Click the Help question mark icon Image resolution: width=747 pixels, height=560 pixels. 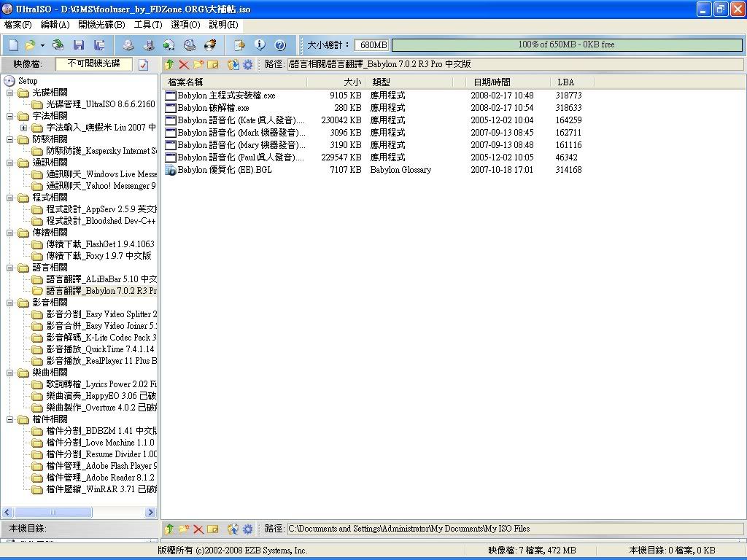coord(279,45)
